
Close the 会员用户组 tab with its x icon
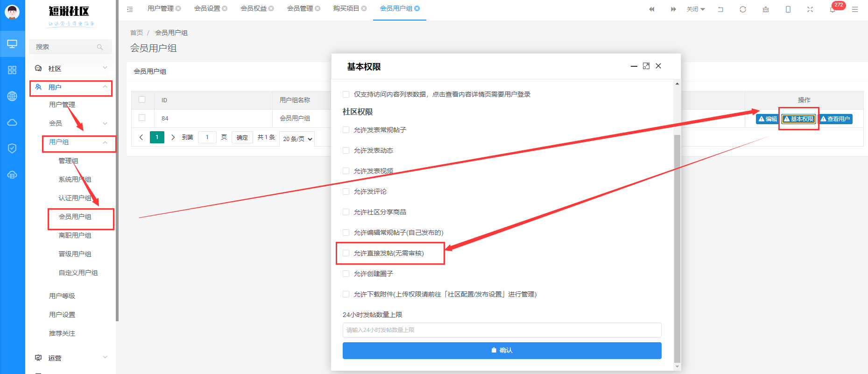click(417, 8)
